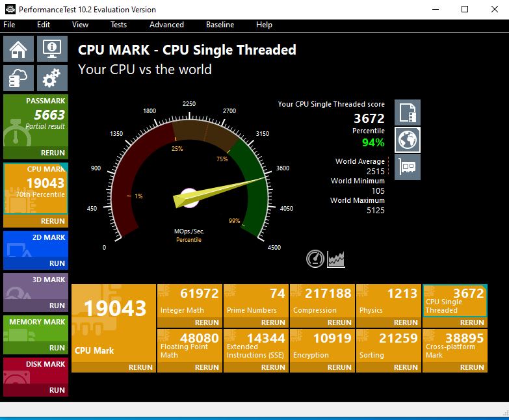
Task: Select the Cross-platform Mark 38895 tile
Action: coord(455,346)
